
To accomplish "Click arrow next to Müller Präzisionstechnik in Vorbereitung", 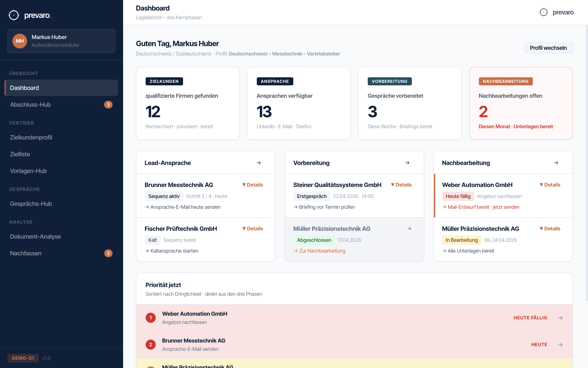I will click(x=409, y=229).
